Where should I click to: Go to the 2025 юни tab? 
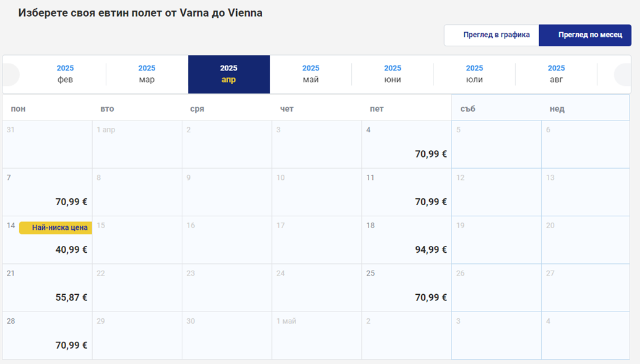tap(392, 74)
